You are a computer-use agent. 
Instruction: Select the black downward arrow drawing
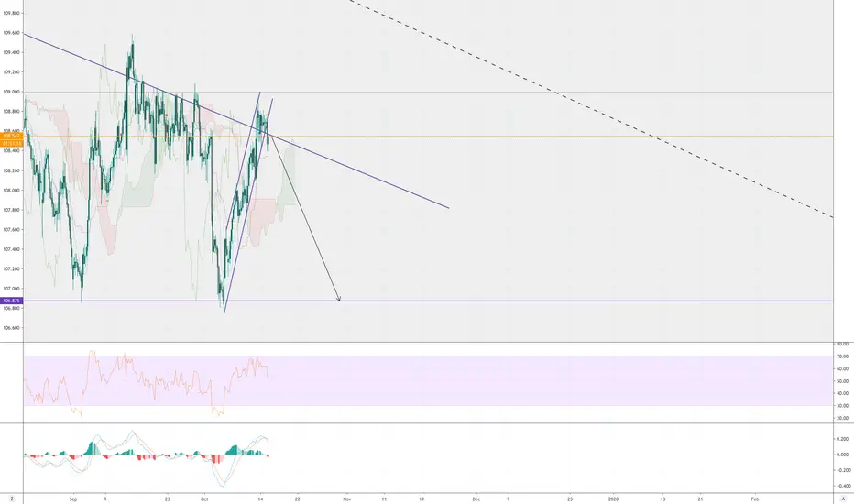(x=305, y=218)
